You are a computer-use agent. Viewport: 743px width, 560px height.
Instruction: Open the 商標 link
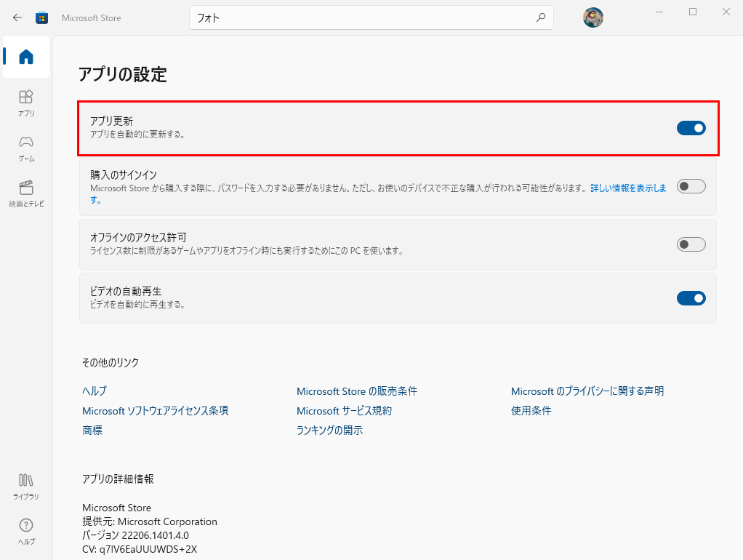(x=92, y=430)
